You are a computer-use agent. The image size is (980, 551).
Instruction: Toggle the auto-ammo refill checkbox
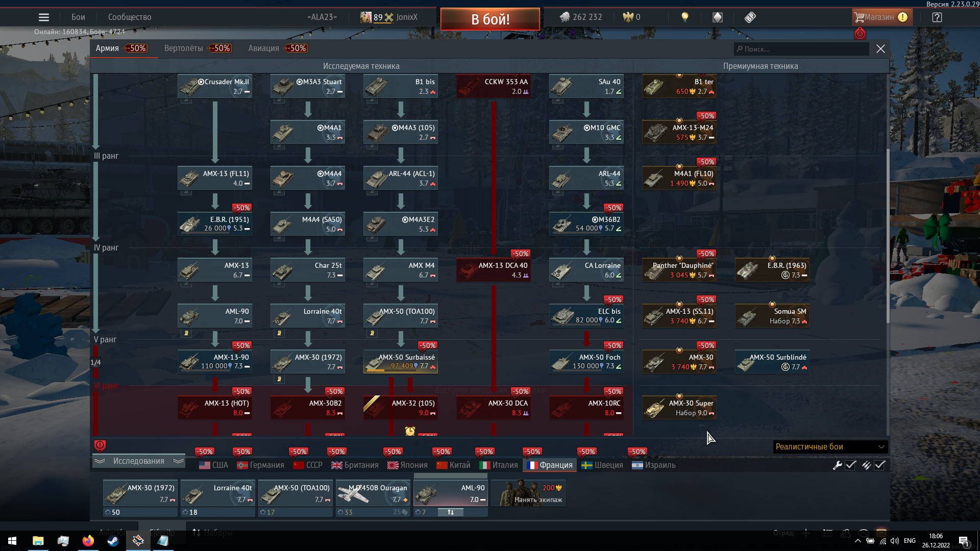point(879,465)
